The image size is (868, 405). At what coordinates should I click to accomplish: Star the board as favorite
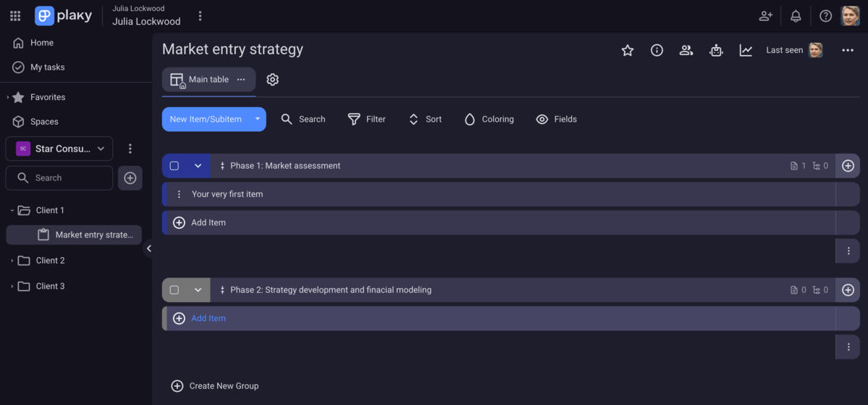point(628,50)
